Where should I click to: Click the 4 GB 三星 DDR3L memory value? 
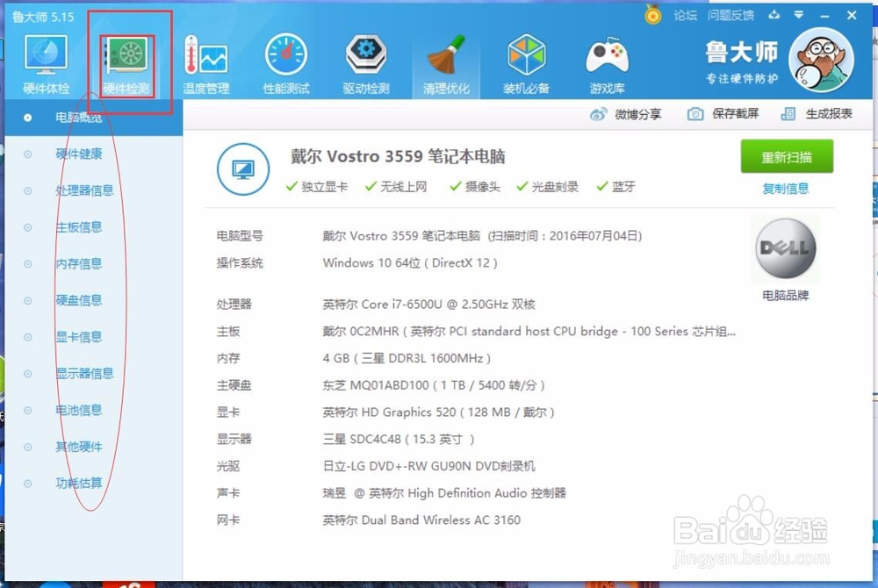point(407,358)
